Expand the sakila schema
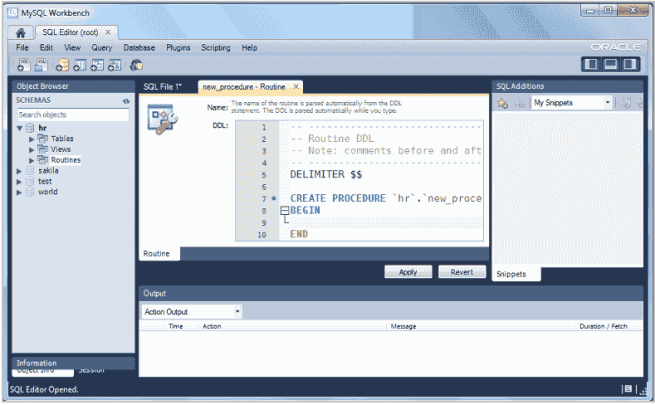This screenshot has height=405, width=655. [x=19, y=171]
